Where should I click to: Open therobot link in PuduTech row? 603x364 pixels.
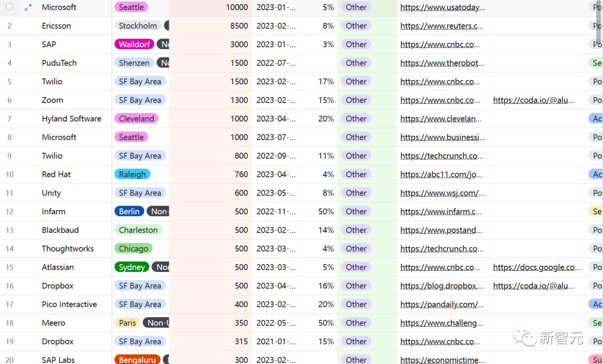coord(442,63)
